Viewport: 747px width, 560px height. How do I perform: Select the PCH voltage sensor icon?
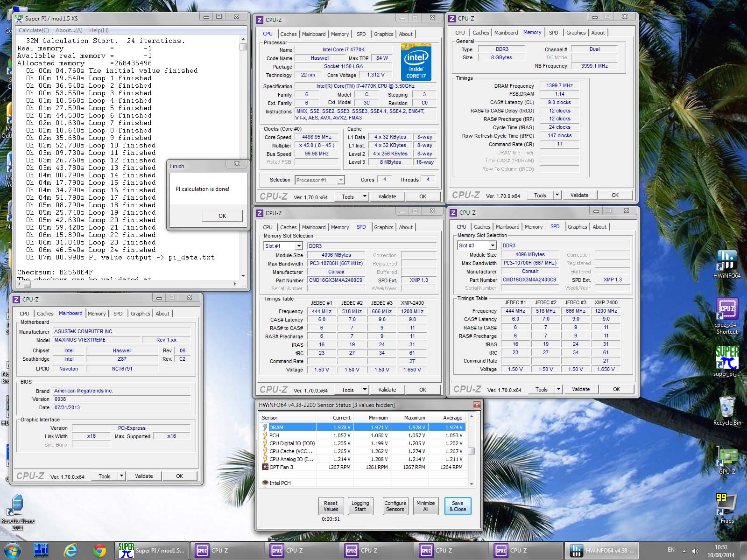pos(265,435)
